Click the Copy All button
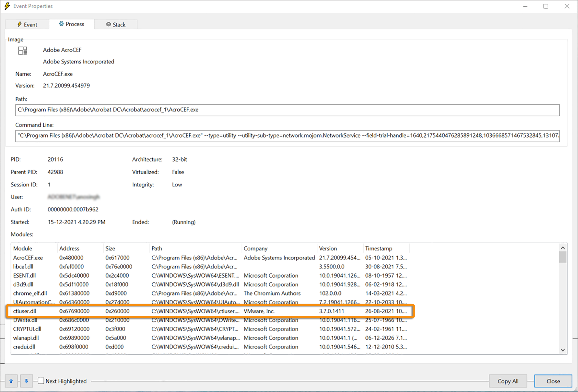Screen dimensions: 578x392 (x=508, y=381)
